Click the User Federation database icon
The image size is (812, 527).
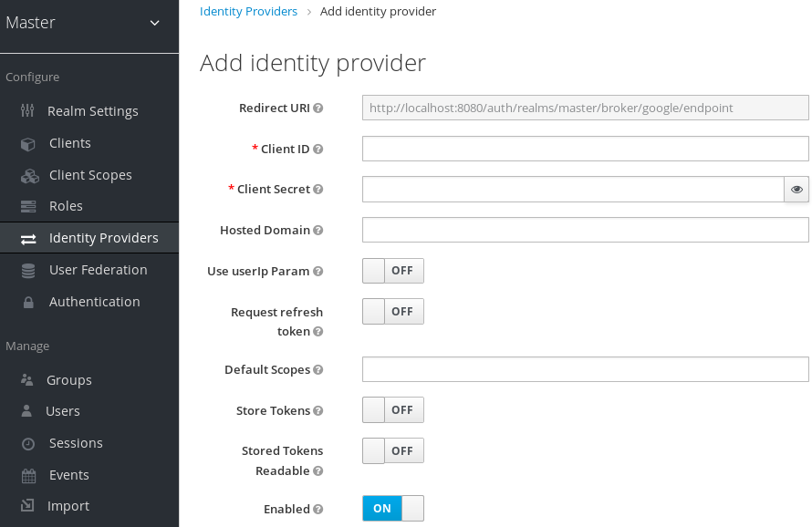[28, 271]
